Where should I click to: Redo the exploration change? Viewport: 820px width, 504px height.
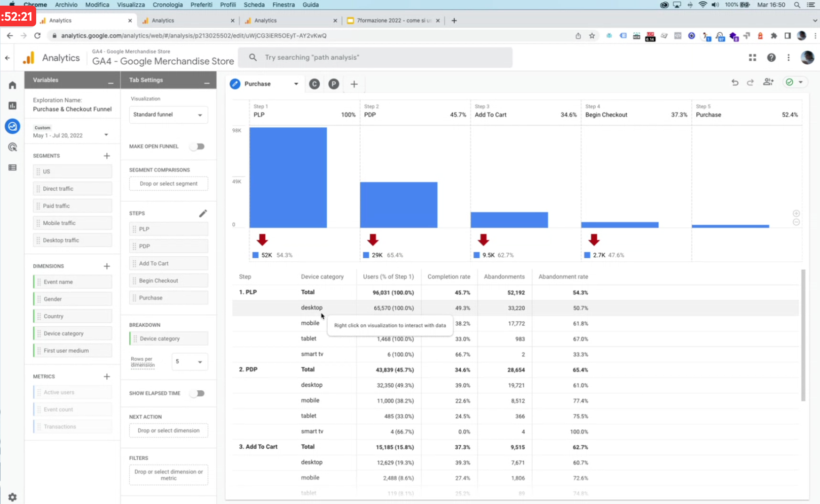750,82
